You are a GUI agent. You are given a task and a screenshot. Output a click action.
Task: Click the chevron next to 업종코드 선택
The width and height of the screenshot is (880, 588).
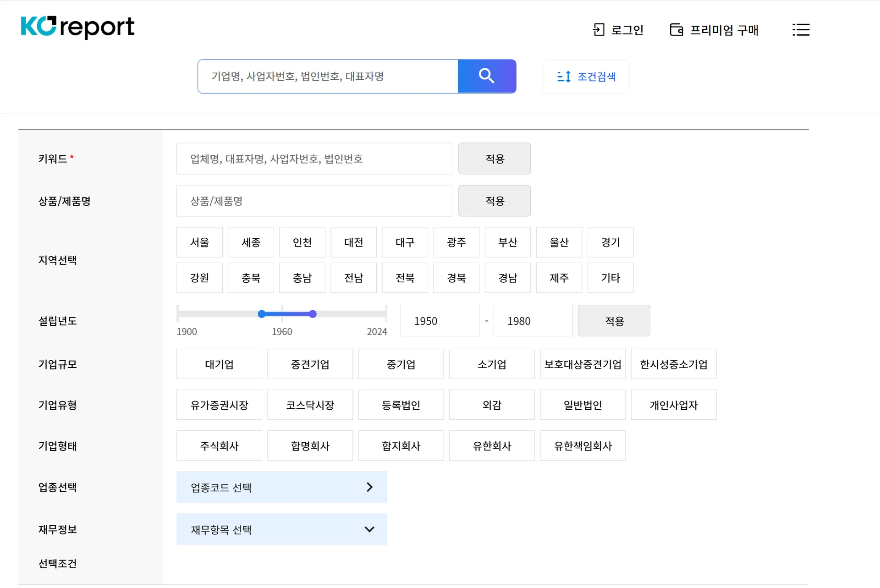(x=369, y=487)
